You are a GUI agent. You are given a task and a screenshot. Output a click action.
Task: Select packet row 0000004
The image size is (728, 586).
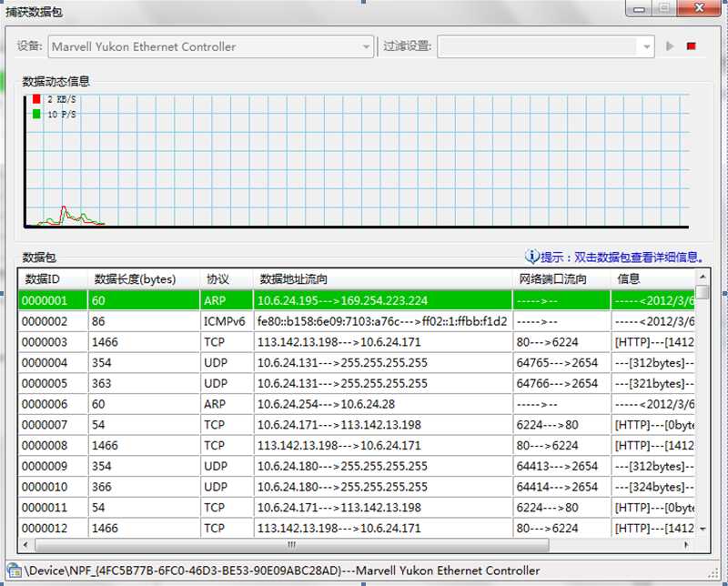coord(356,363)
